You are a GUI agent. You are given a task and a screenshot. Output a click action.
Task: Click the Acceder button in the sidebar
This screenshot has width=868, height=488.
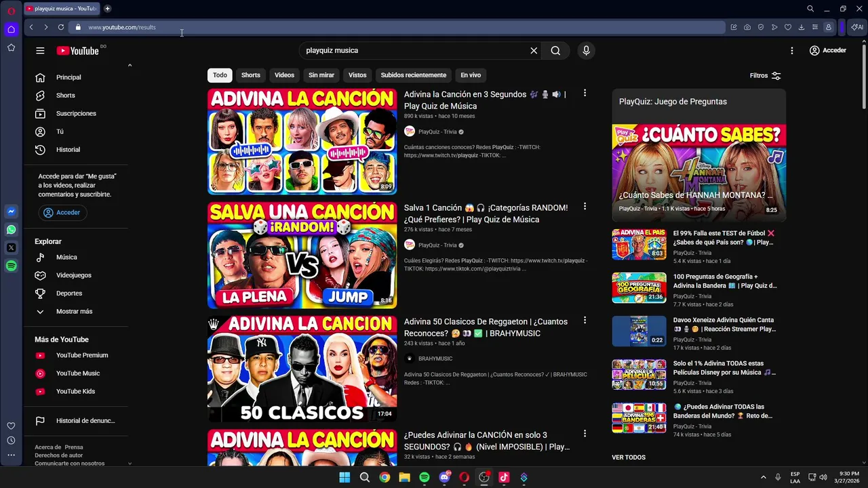click(62, 213)
